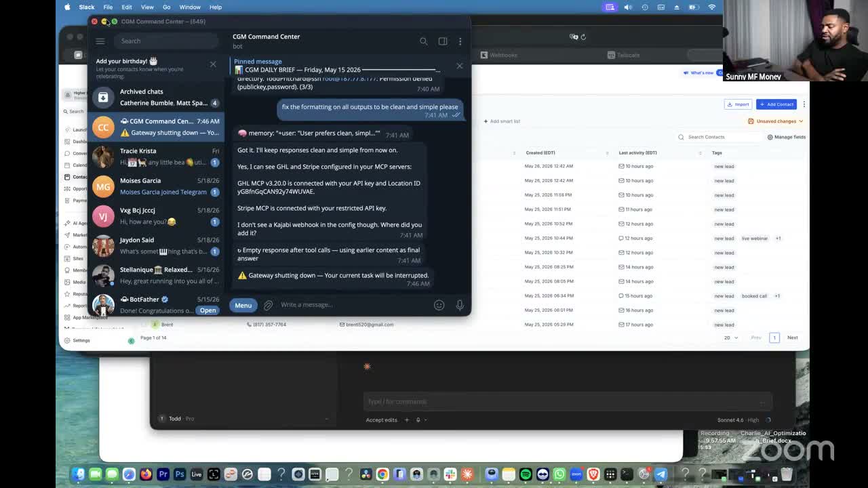Open the File menu
This screenshot has height=488, width=868.
point(108,7)
